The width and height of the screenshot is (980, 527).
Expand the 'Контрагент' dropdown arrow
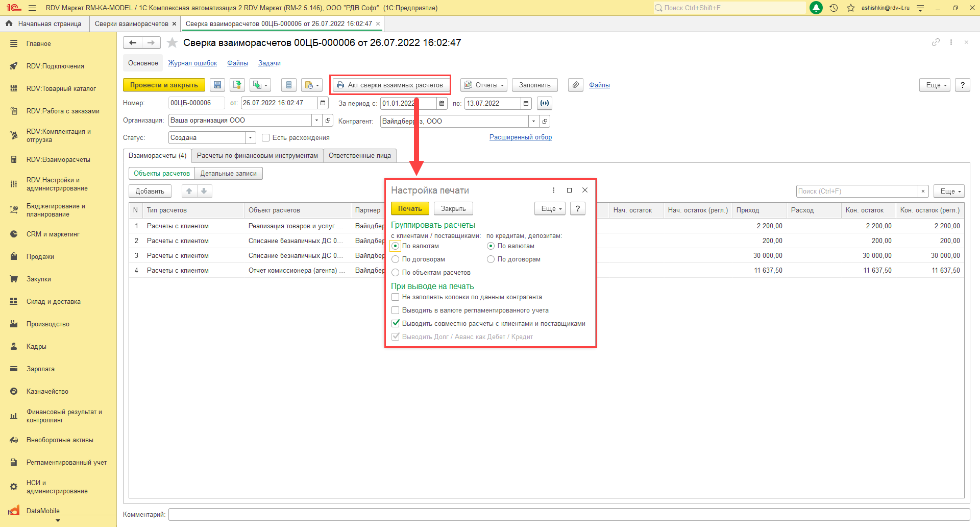coord(533,122)
